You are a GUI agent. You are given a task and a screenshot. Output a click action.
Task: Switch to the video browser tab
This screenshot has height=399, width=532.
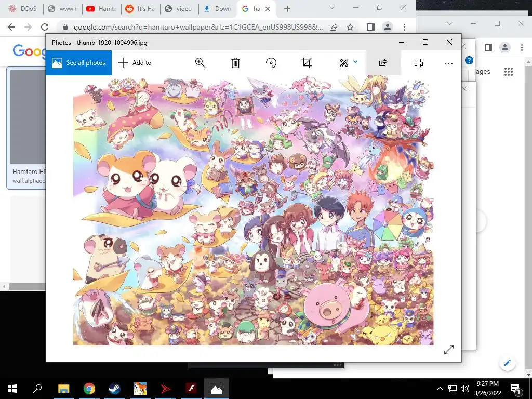tap(179, 9)
